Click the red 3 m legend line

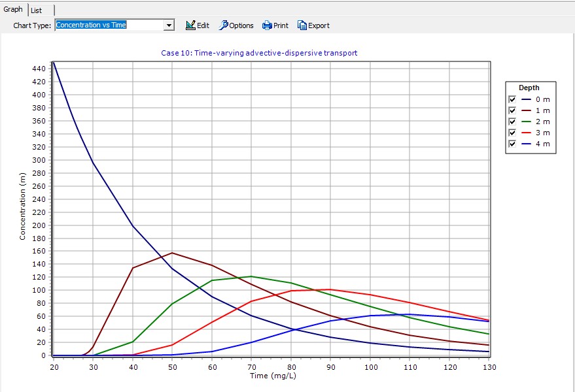pos(526,133)
